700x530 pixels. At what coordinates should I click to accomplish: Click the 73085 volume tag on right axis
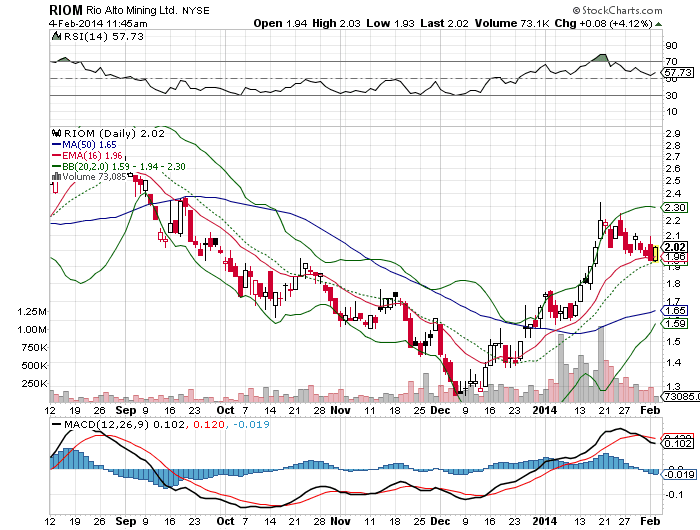click(681, 396)
